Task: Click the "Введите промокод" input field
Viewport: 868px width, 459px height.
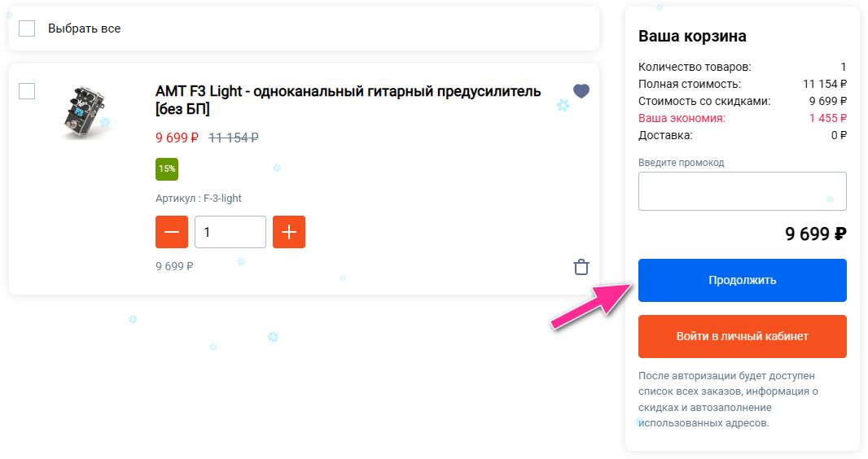Action: (742, 191)
